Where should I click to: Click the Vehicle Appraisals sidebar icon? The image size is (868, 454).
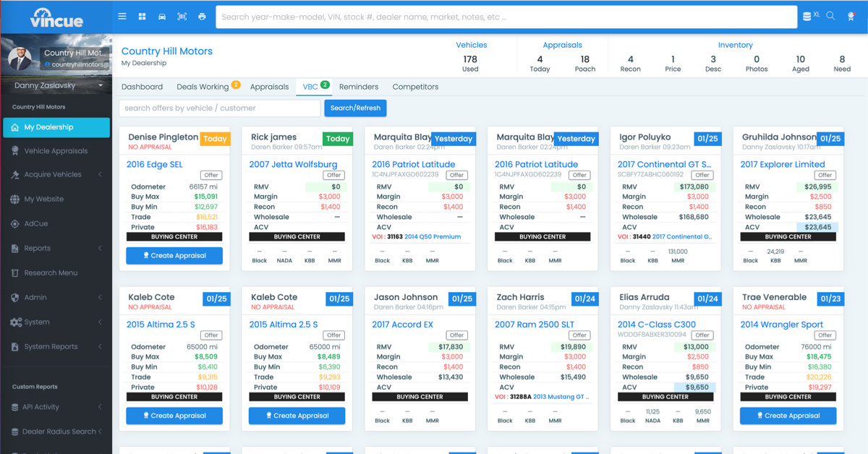tap(14, 151)
